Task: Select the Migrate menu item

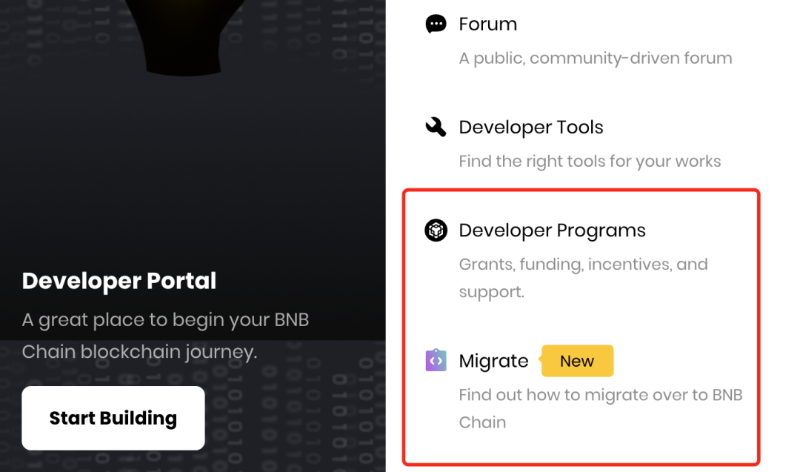Action: coord(493,361)
